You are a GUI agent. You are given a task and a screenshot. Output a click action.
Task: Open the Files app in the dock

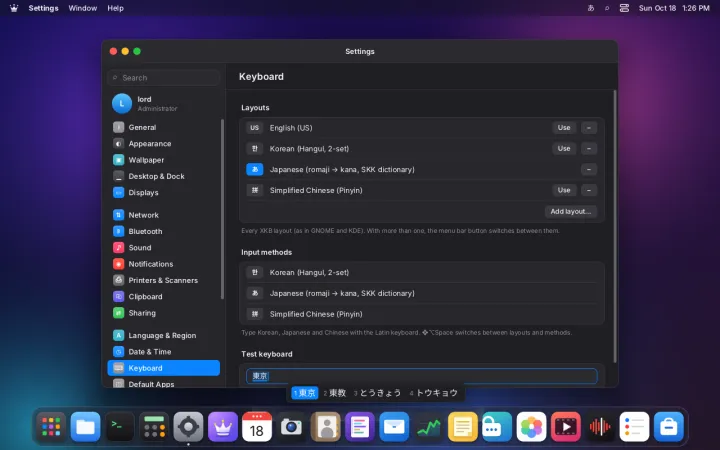[x=85, y=427]
